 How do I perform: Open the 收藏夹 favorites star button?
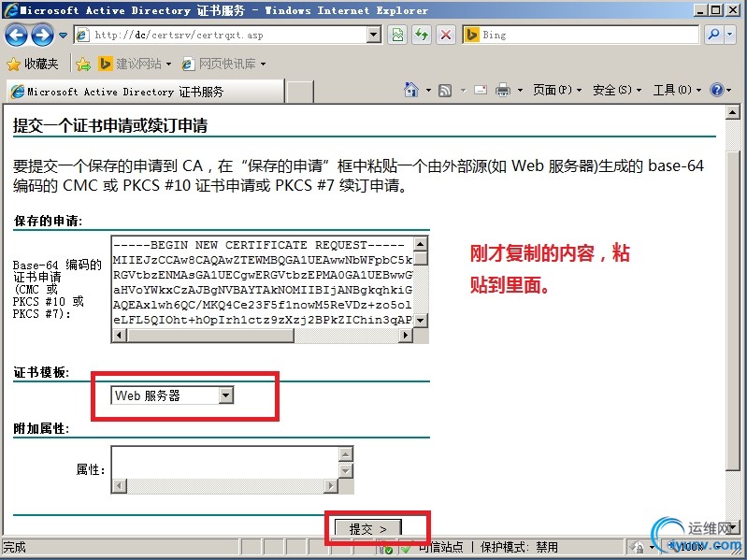click(x=33, y=64)
